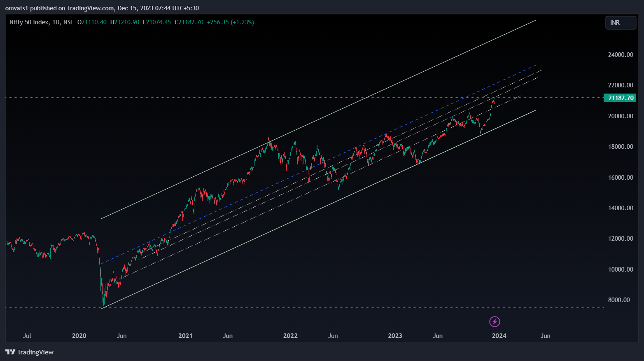Click the 10000.00 price axis label
This screenshot has width=644, height=361.
pyautogui.click(x=621, y=270)
